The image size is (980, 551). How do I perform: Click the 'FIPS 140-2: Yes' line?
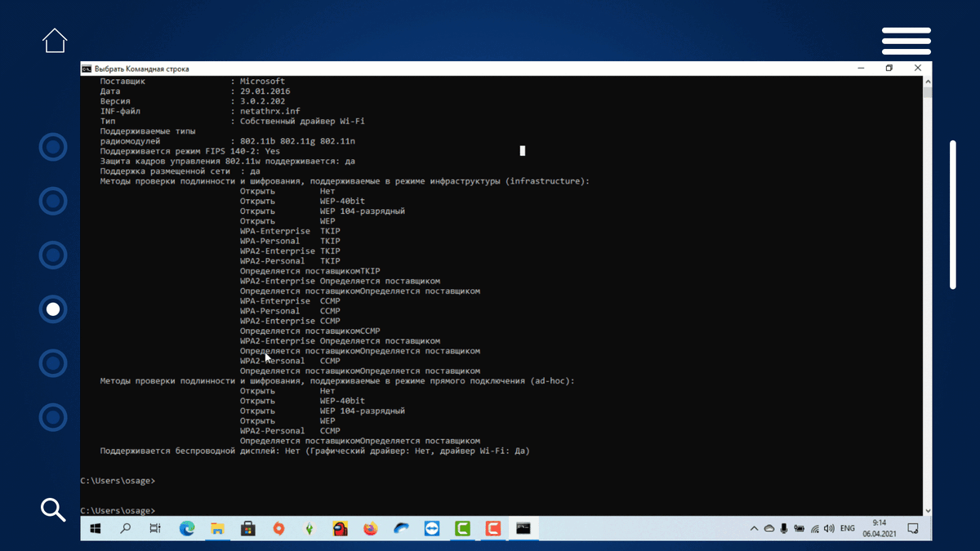click(190, 151)
